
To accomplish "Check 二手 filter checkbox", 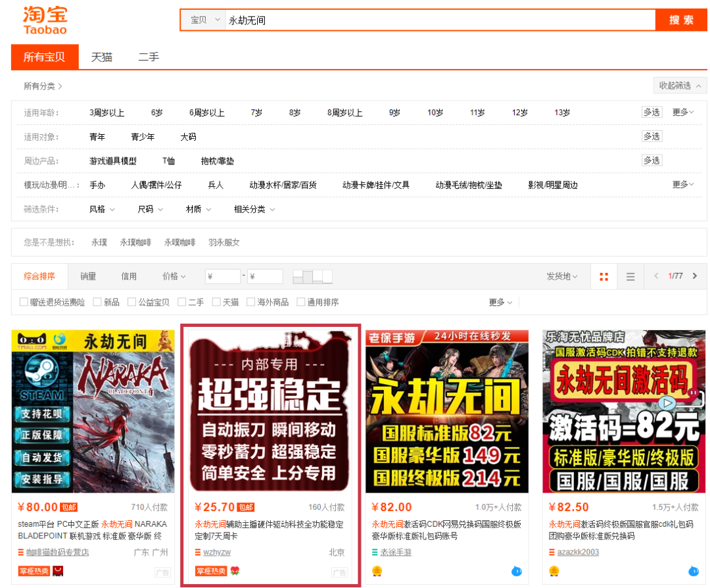I will click(181, 302).
